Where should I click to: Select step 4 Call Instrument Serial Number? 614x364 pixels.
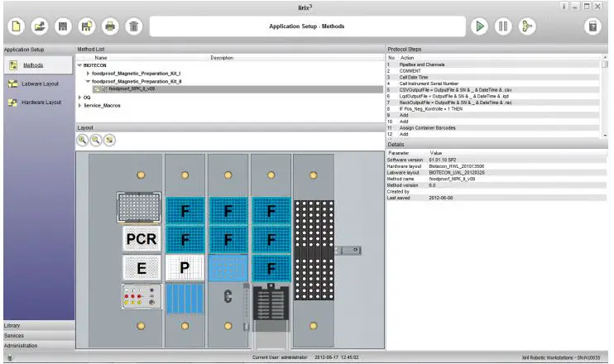point(493,84)
